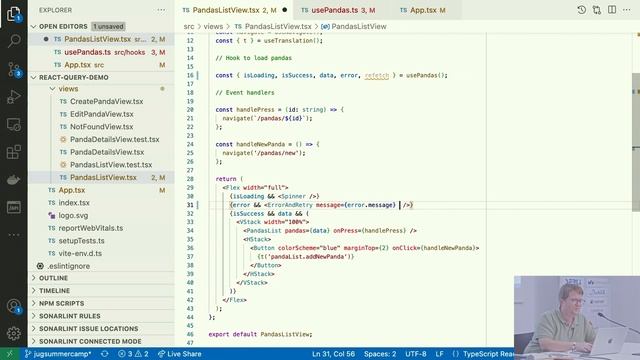
Task: Open problems count 3 errors 2 warnings
Action: [133, 354]
